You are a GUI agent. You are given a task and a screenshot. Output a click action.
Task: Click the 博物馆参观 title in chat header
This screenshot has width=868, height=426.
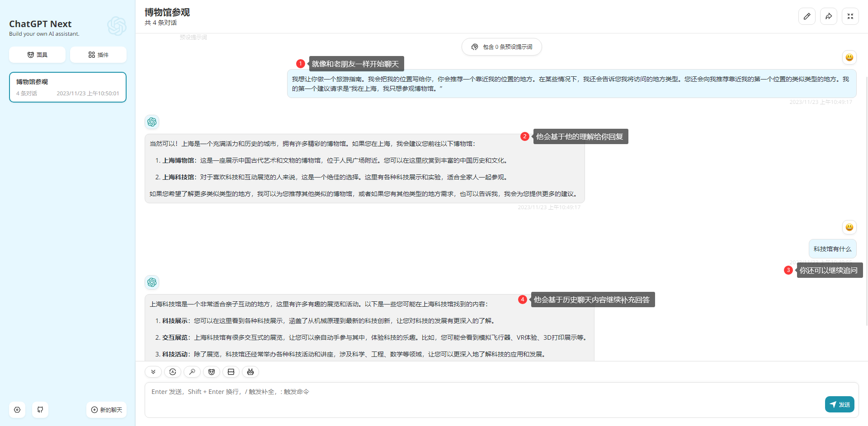point(167,12)
